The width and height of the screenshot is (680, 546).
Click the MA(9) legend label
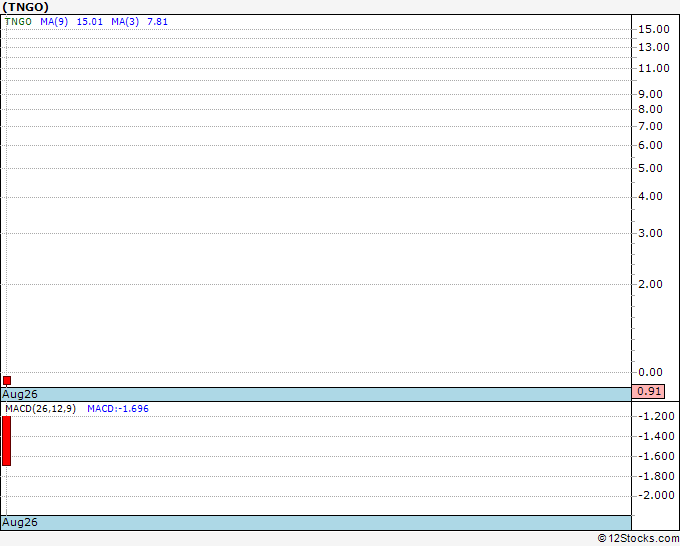coord(54,22)
